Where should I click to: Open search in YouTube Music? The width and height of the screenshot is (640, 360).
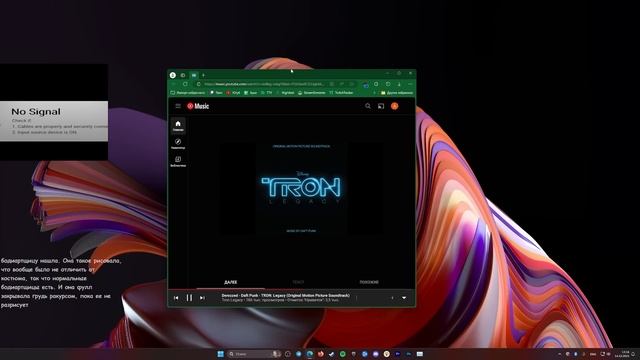[x=368, y=106]
